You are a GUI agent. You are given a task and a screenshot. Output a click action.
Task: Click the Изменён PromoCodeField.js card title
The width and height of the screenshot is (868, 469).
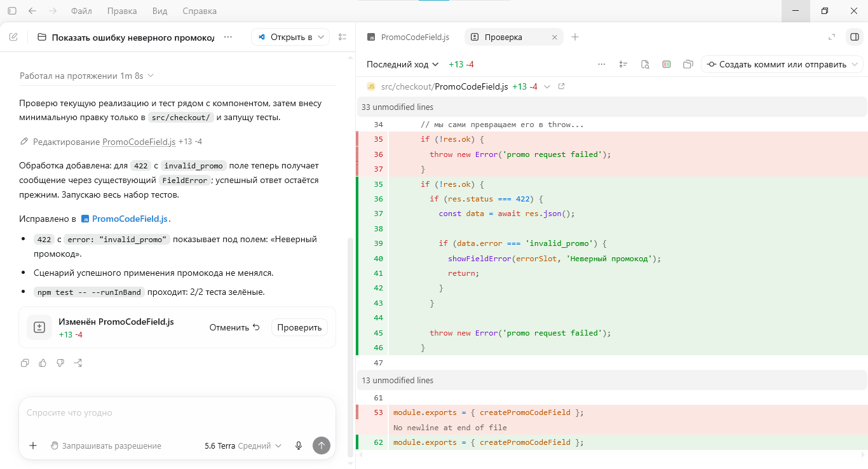[x=116, y=322]
